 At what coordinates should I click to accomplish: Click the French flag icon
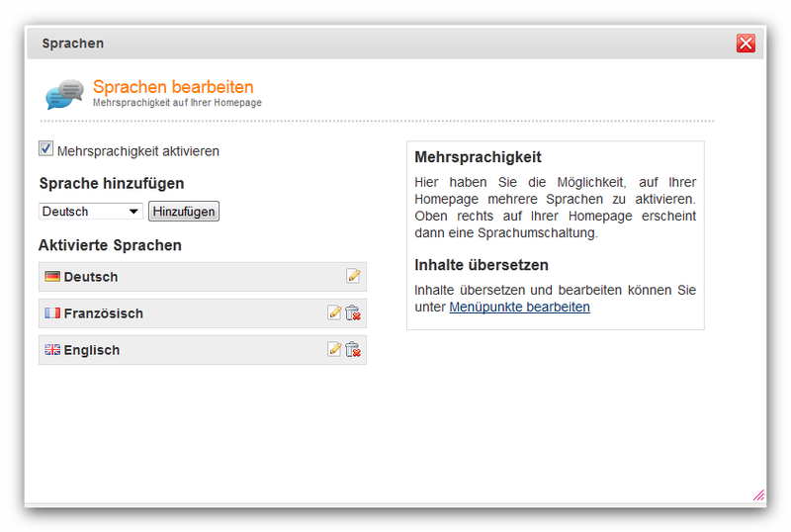click(x=52, y=312)
